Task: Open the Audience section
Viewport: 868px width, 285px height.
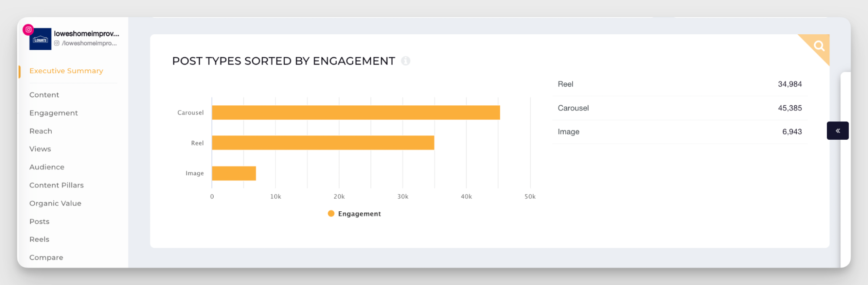Action: tap(47, 167)
